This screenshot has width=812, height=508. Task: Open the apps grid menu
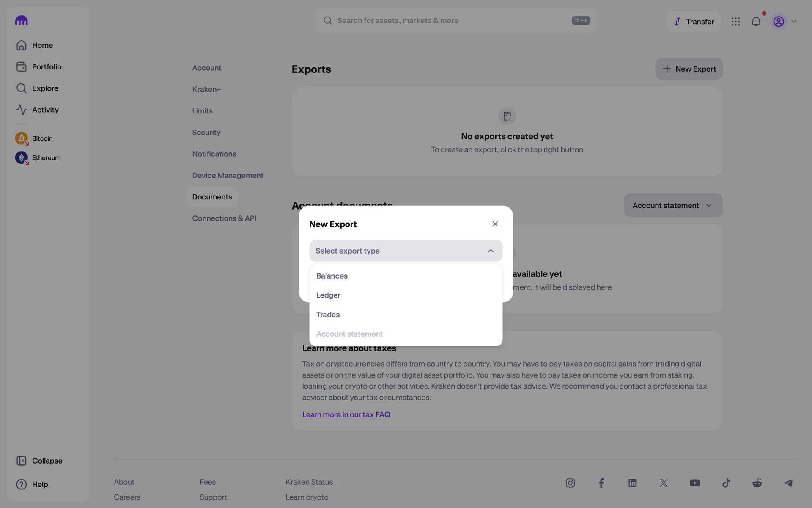[x=735, y=22]
